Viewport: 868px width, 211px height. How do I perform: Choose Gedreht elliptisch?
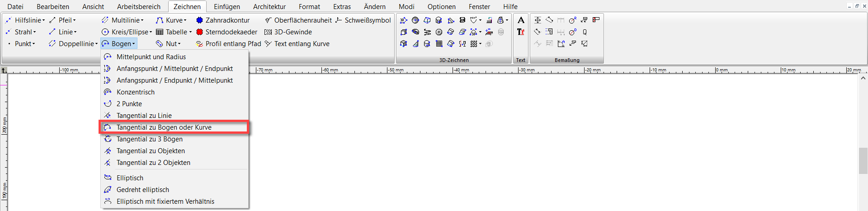pos(175,190)
